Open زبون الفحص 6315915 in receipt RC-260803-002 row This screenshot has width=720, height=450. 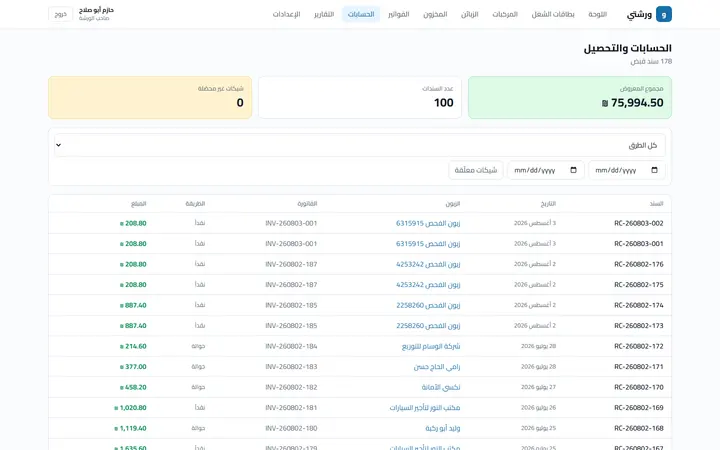(428, 223)
